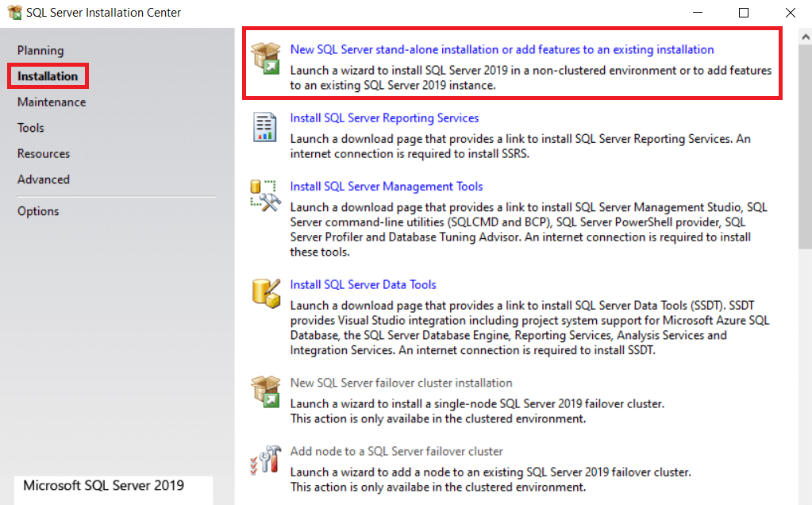Click Add node to a SQL Server failover cluster
The width and height of the screenshot is (812, 505).
point(397,451)
